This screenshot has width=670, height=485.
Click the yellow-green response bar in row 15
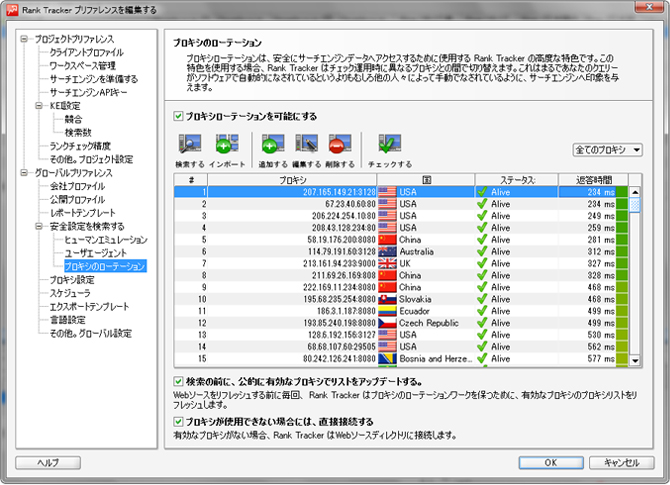pyautogui.click(x=622, y=359)
